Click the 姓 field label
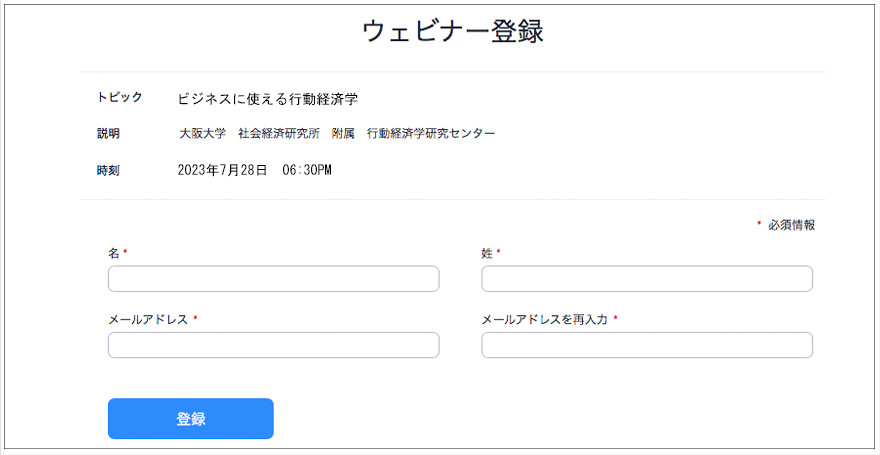Screen dimensions: 880x455 coord(488,254)
